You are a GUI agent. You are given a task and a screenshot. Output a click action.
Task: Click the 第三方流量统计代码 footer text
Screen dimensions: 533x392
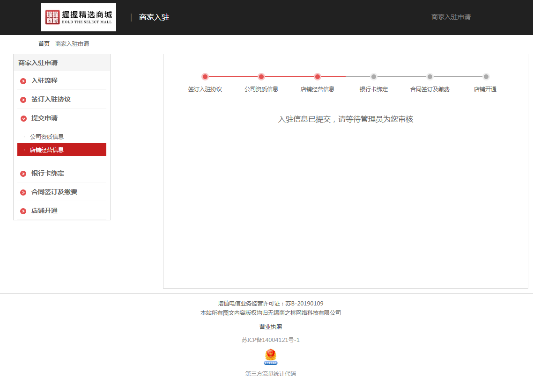271,373
